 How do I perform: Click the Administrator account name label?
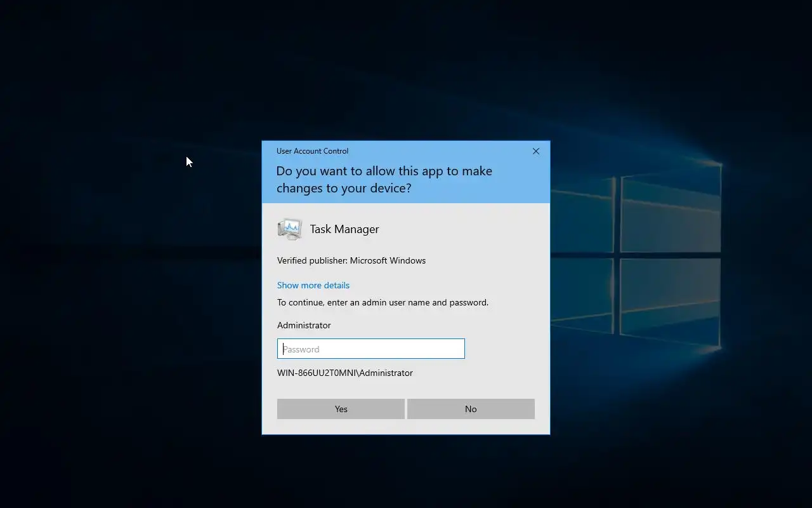304,325
